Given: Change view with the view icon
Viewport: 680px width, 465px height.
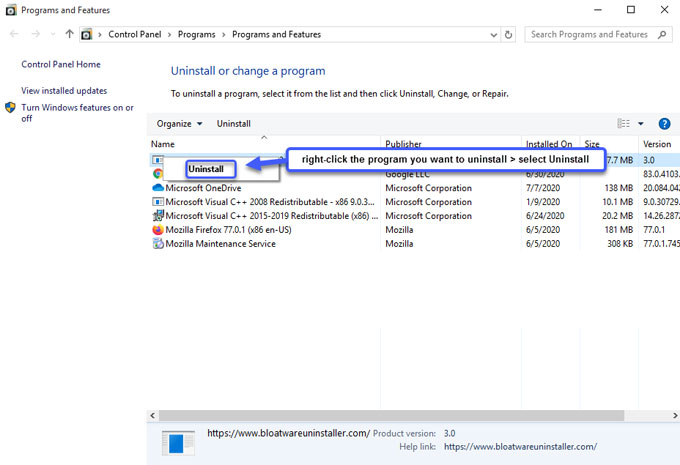Looking at the screenshot, I should (x=623, y=124).
